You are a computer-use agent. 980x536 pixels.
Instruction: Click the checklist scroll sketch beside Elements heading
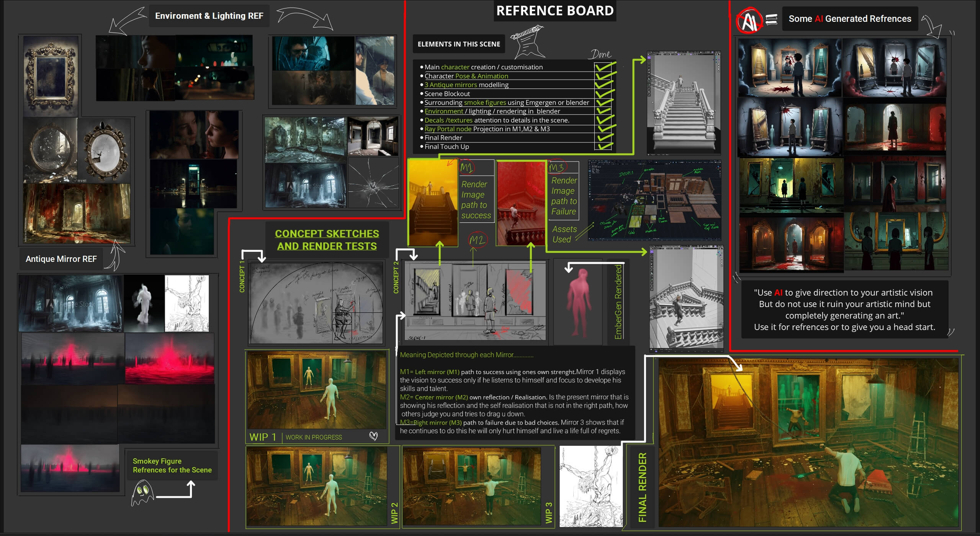tap(528, 42)
